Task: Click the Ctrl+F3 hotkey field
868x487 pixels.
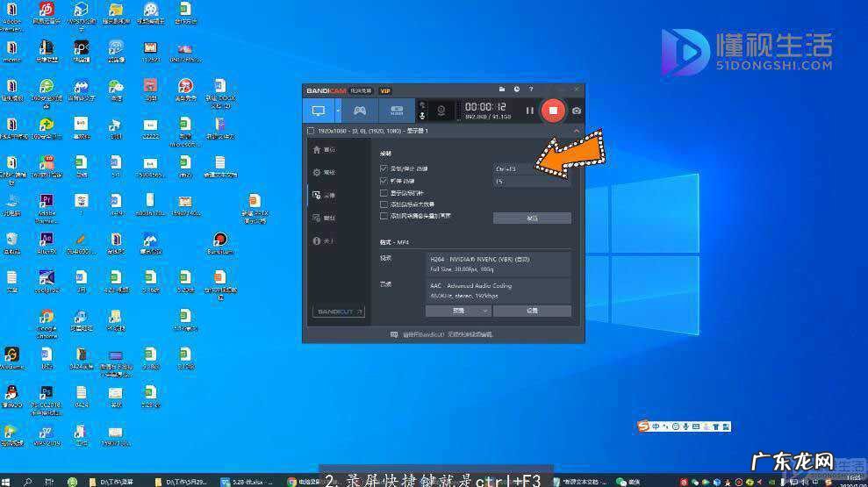Action: pos(532,168)
